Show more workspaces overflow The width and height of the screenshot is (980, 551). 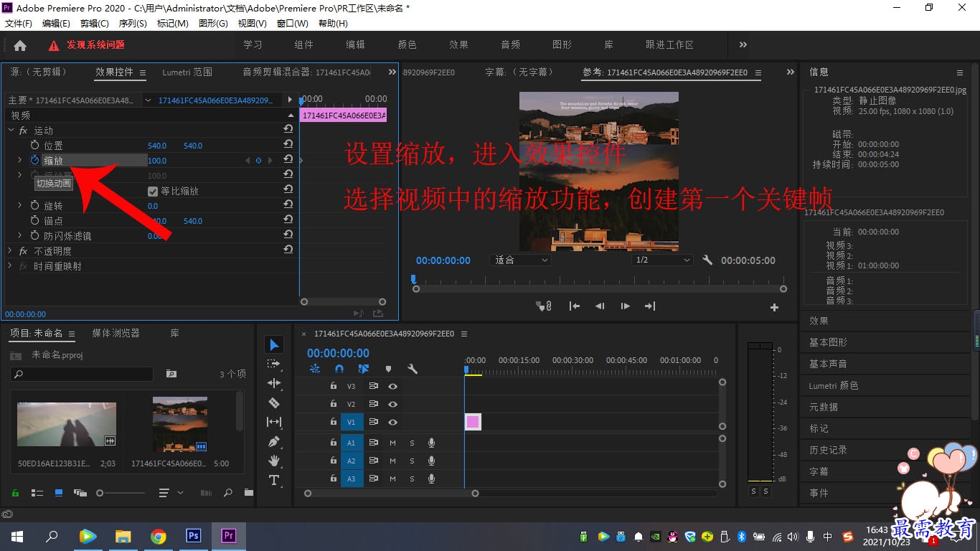[x=743, y=44]
